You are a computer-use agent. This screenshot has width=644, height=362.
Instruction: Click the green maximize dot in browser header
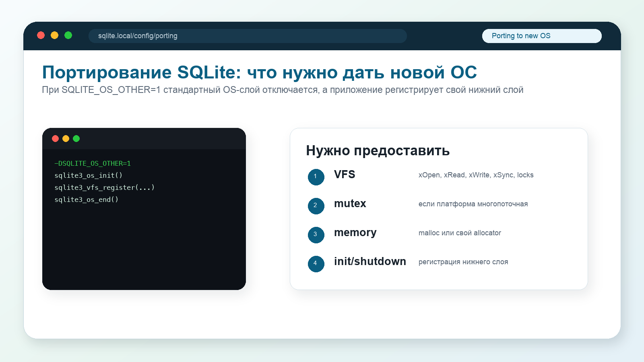pos(68,35)
